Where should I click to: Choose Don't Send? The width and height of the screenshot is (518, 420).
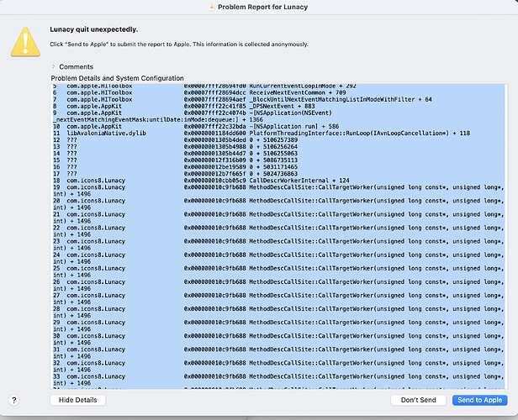point(418,400)
